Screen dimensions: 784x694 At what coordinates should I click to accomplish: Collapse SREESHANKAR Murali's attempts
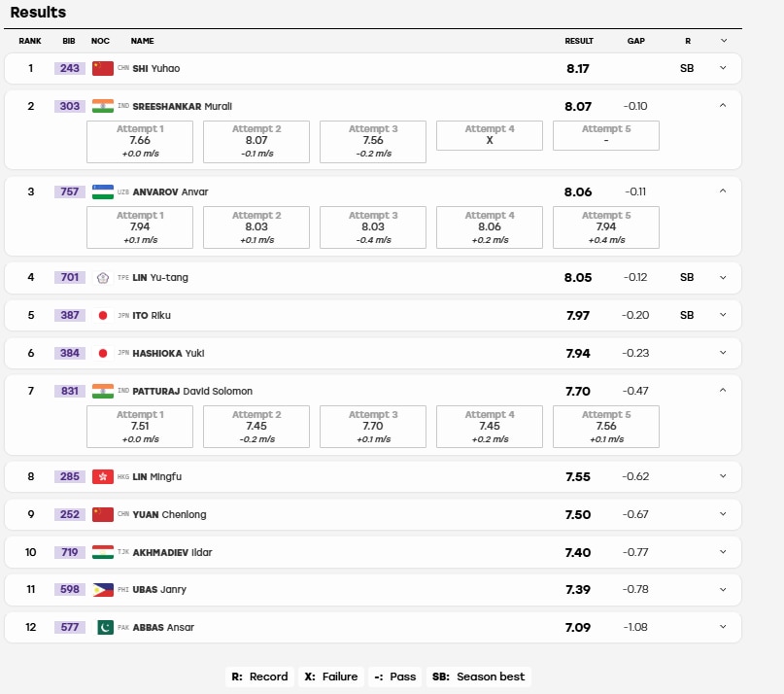coord(723,106)
